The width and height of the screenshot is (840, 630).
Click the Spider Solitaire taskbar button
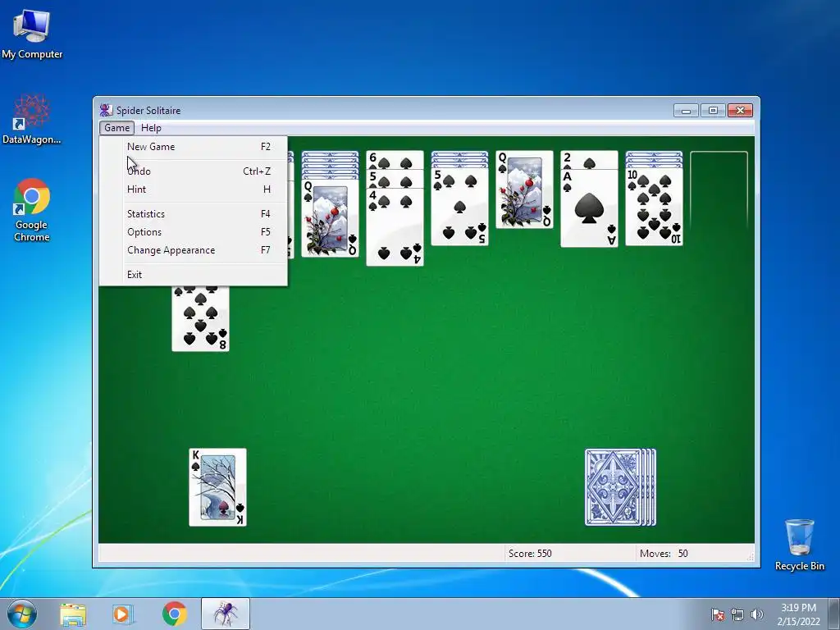[226, 614]
